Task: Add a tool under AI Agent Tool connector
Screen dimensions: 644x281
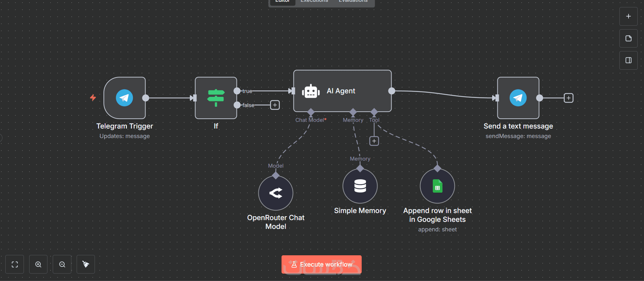Action: pos(374,141)
